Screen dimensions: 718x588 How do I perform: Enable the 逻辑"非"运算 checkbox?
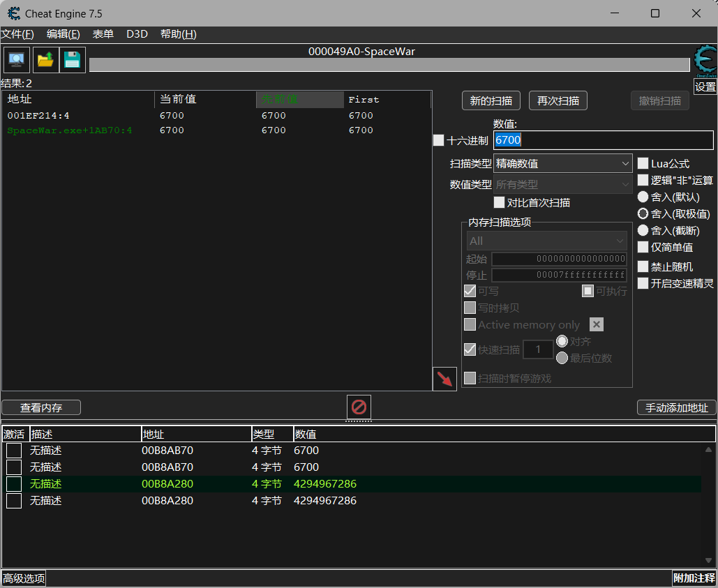click(643, 180)
